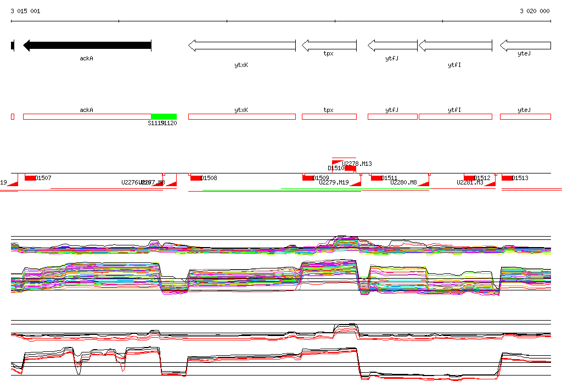Click the red yteJ annotation box
Image resolution: width=562 pixels, height=392 pixels.
[x=525, y=116]
